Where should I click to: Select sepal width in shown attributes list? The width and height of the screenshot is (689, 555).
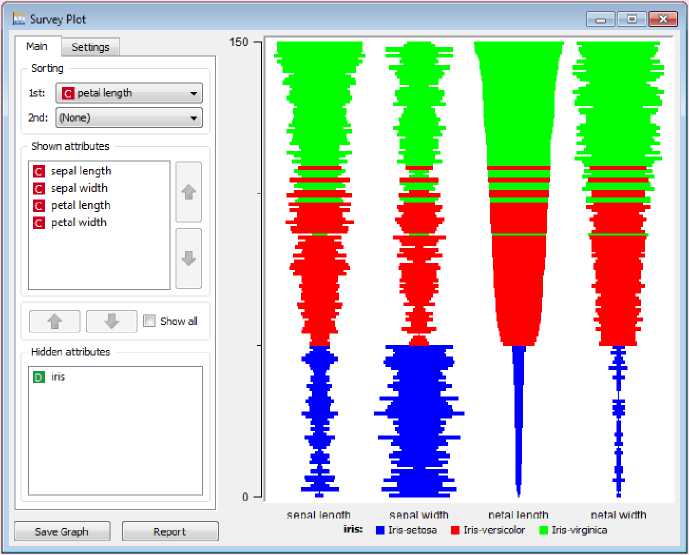pyautogui.click(x=79, y=188)
